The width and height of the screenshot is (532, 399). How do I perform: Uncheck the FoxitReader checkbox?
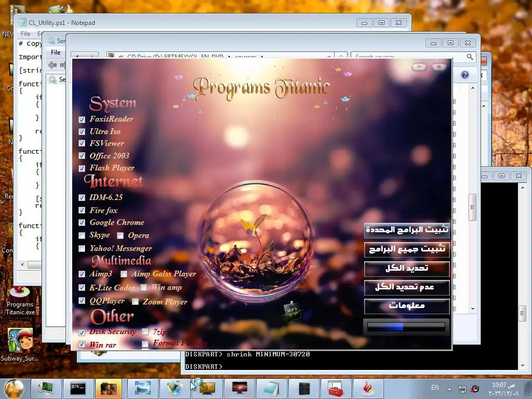[82, 119]
